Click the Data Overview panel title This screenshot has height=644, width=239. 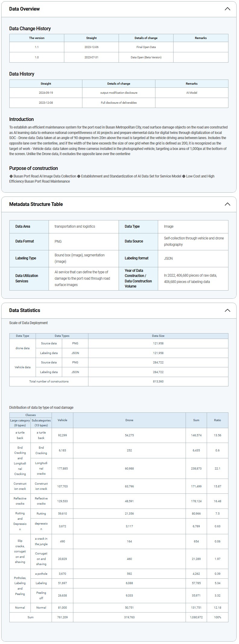click(24, 9)
